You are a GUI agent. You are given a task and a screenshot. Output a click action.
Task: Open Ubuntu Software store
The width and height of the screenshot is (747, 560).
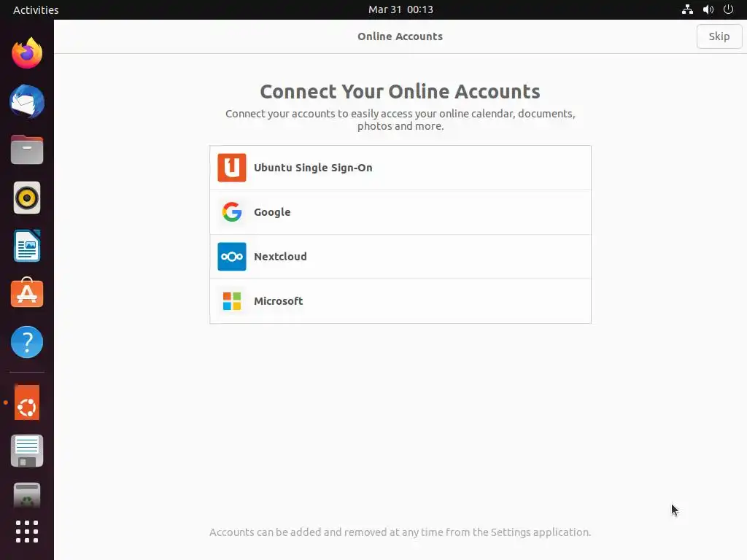[27, 293]
